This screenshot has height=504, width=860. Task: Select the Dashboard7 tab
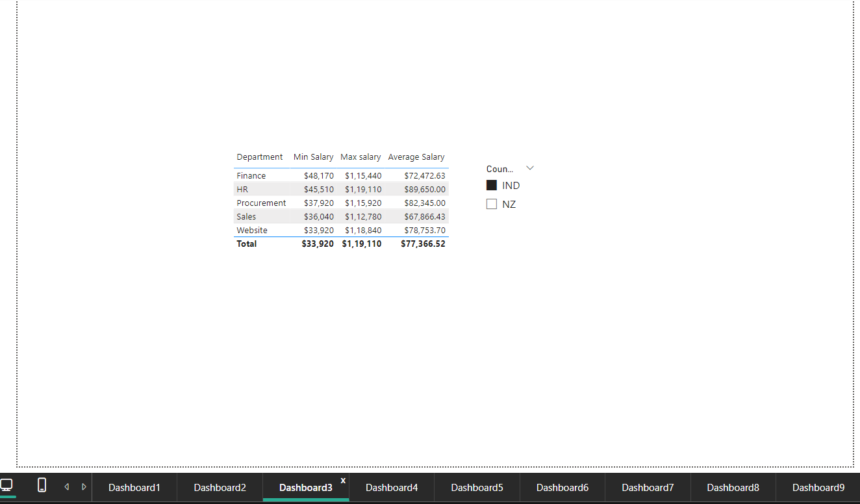point(647,487)
